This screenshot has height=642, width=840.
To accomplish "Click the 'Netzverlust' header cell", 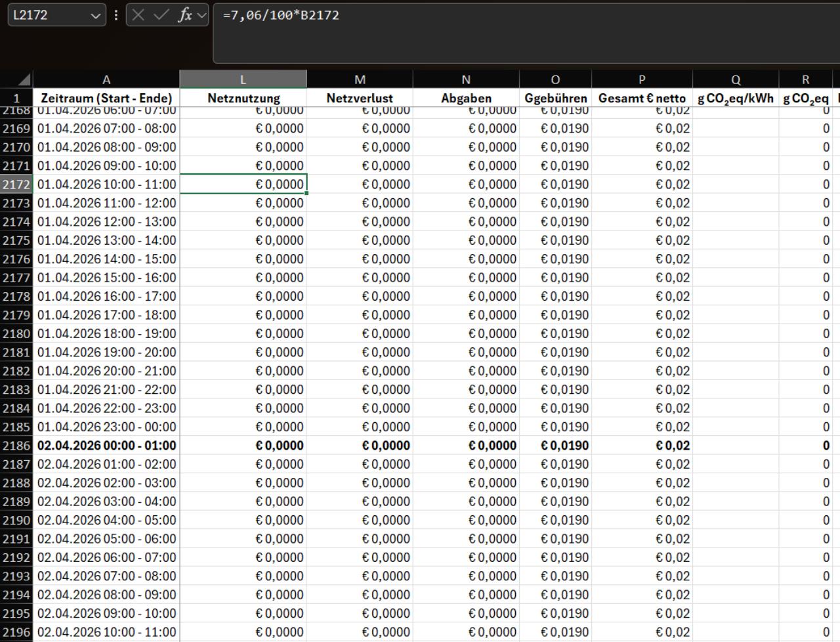I will click(360, 98).
